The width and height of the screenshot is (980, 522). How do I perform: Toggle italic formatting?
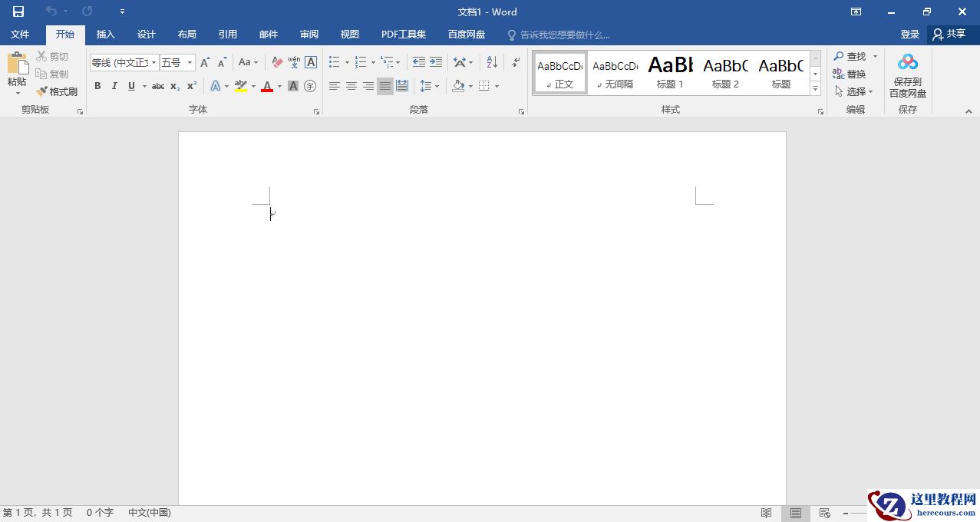114,86
